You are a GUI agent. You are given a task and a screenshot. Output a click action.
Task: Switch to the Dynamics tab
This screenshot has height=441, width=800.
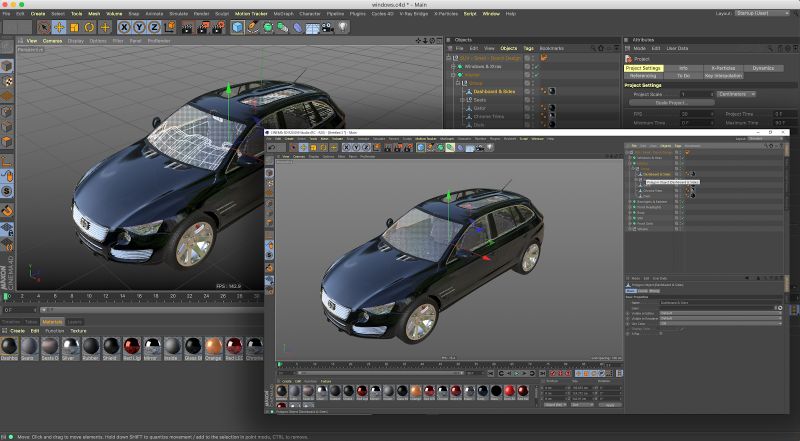(762, 68)
